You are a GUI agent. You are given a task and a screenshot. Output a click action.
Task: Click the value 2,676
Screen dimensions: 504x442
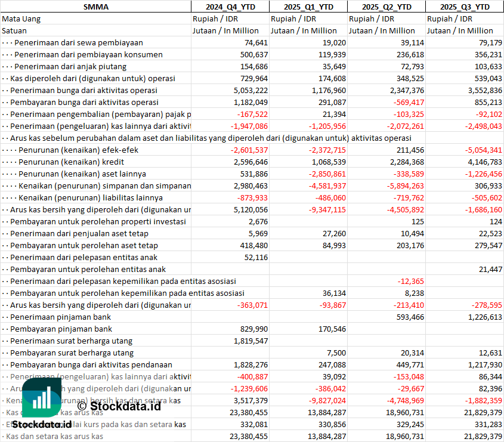pos(258,221)
